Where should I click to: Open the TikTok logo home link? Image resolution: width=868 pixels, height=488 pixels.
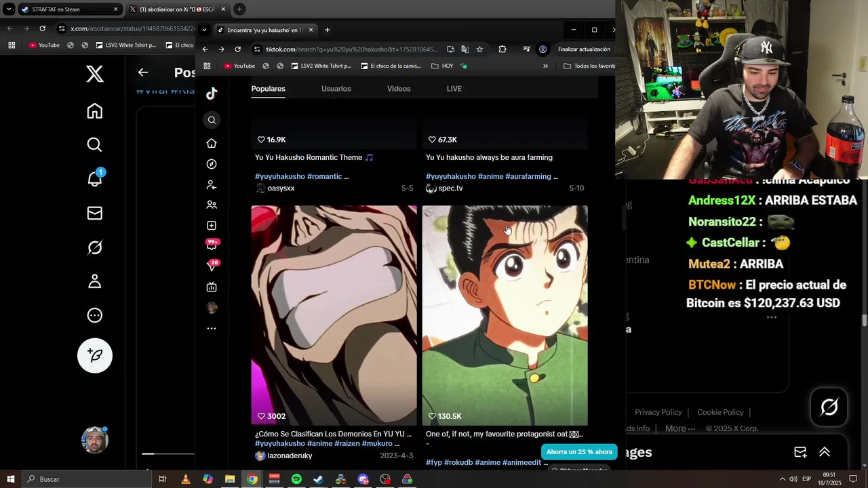click(x=212, y=94)
